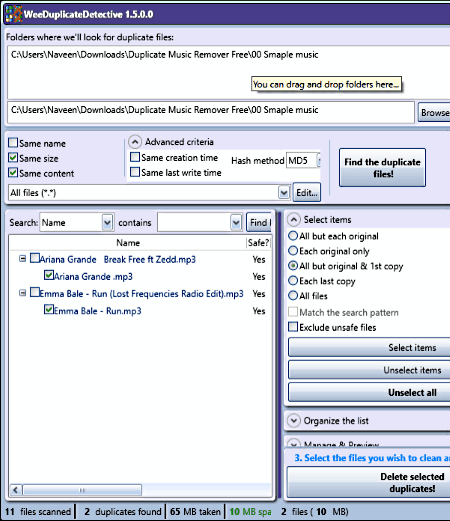Open the contains search text dropdown

coord(236,222)
